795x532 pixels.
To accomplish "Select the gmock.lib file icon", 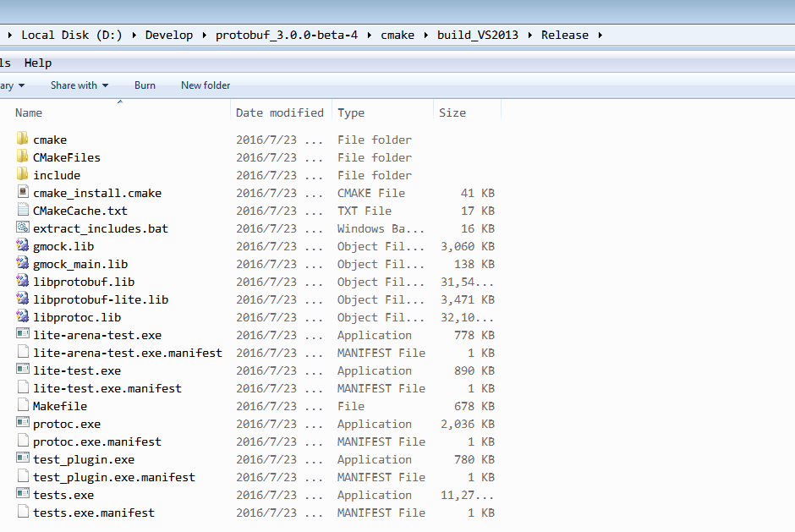I will [x=22, y=245].
